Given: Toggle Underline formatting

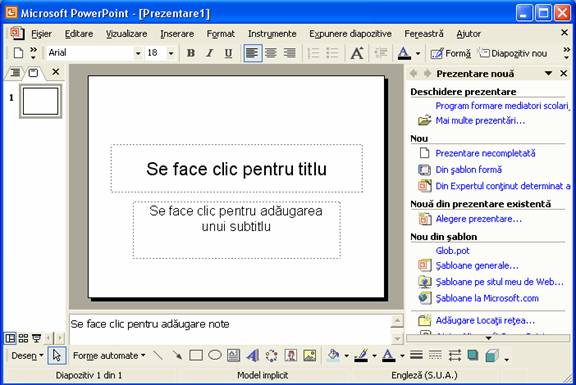Looking at the screenshot, I should pos(228,53).
